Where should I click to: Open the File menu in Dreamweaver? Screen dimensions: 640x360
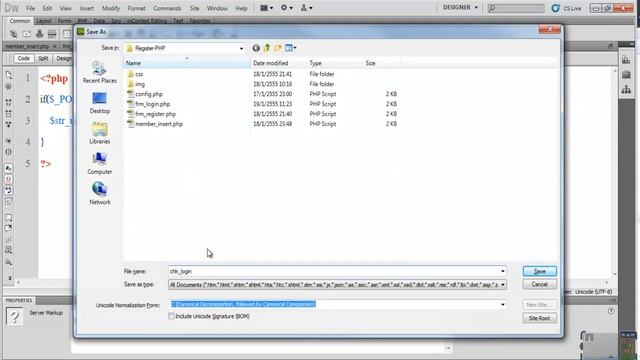click(x=30, y=8)
